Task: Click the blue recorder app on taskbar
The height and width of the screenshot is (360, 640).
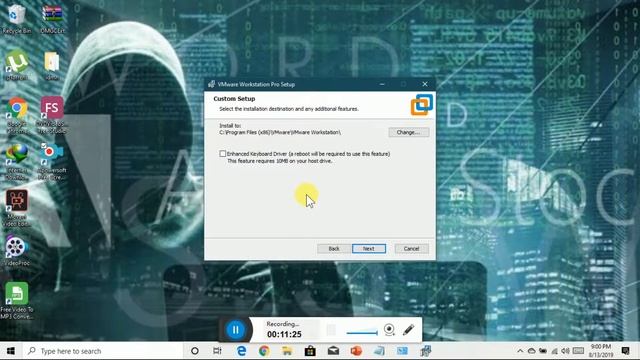Action: coord(402,351)
